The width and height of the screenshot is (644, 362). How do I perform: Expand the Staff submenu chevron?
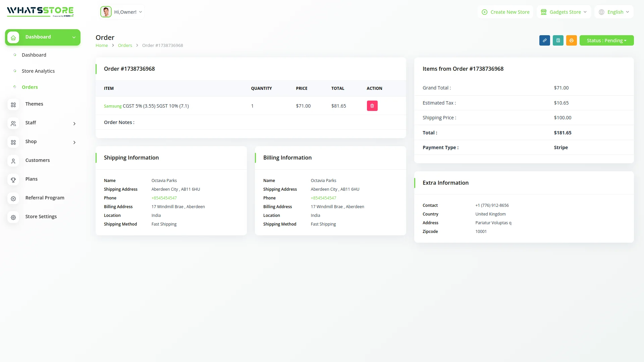[74, 124]
